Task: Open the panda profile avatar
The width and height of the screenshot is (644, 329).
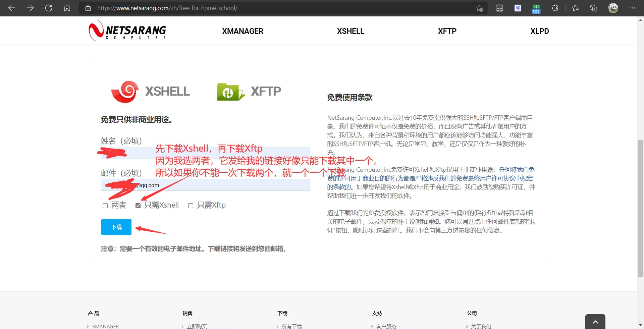Action: point(613,8)
